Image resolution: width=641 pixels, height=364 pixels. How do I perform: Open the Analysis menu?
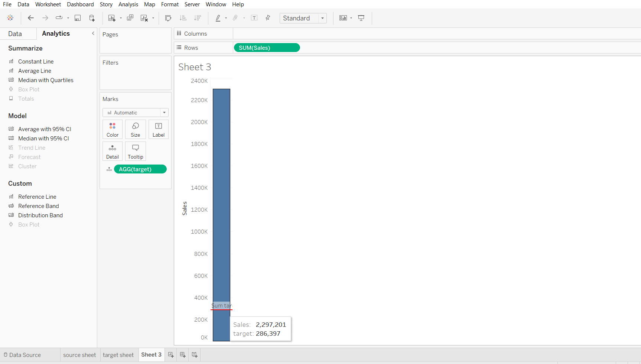[x=128, y=4]
